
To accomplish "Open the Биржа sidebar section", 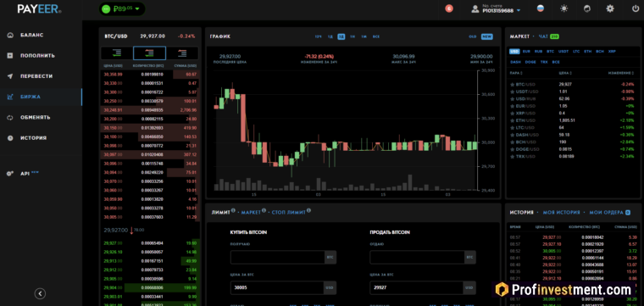I will [30, 97].
